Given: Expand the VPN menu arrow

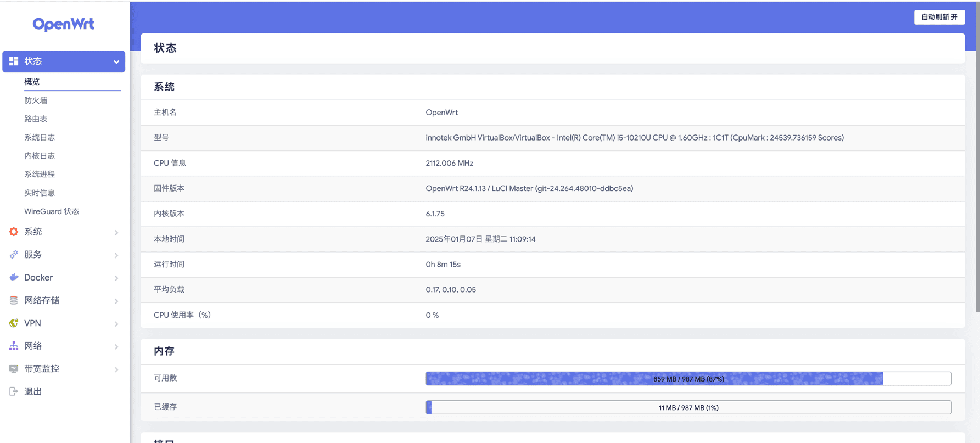Looking at the screenshot, I should [116, 324].
